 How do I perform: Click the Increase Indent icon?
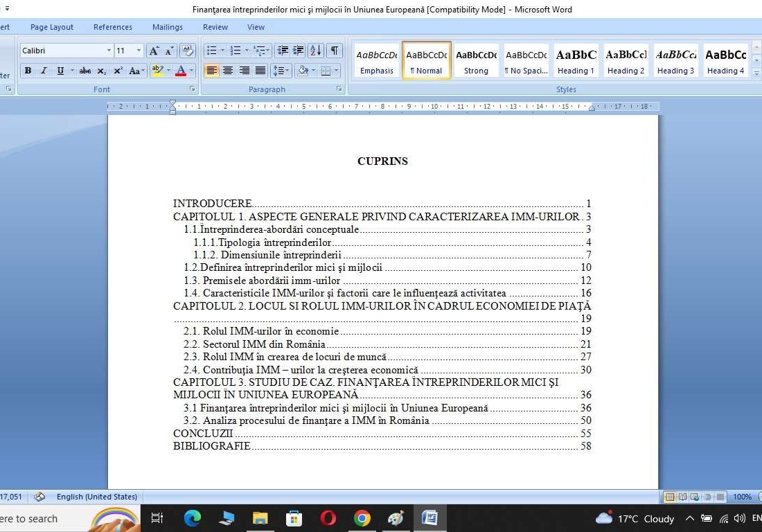(296, 51)
